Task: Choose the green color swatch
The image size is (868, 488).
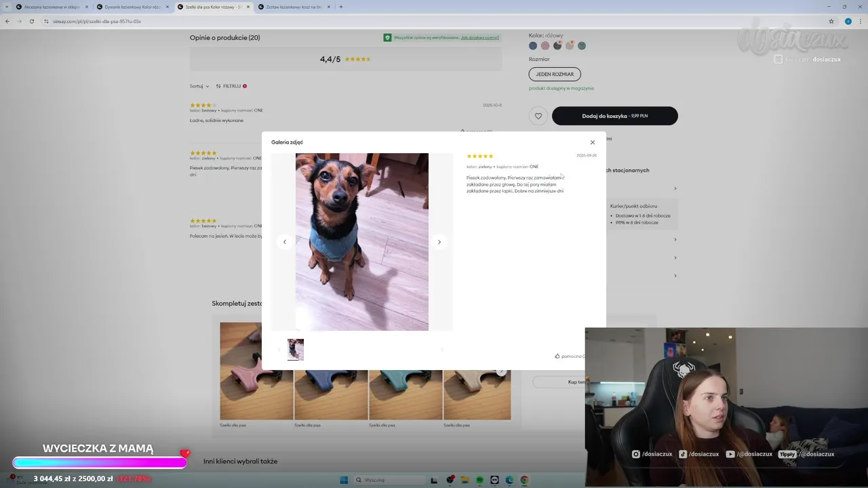Action: [582, 46]
